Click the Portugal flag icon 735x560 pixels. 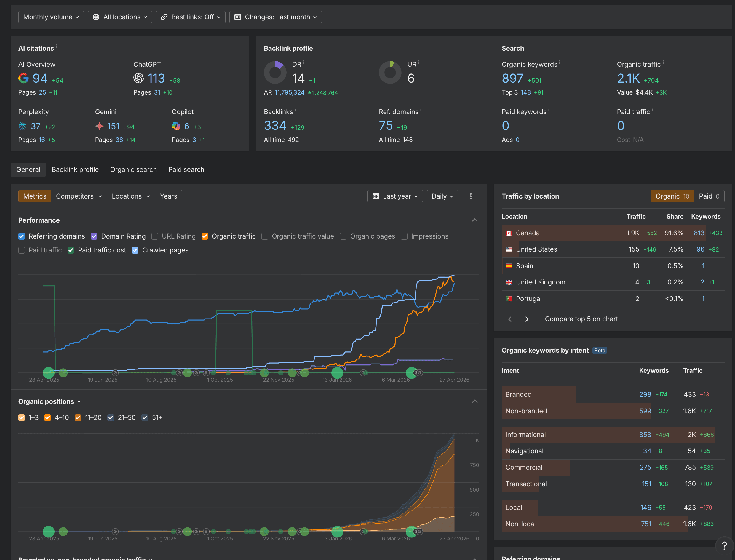coord(509,299)
